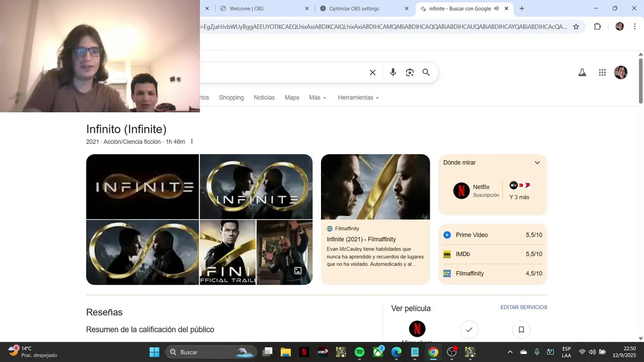The width and height of the screenshot is (644, 362).
Task: Clear the search box with the X icon
Action: [x=372, y=72]
